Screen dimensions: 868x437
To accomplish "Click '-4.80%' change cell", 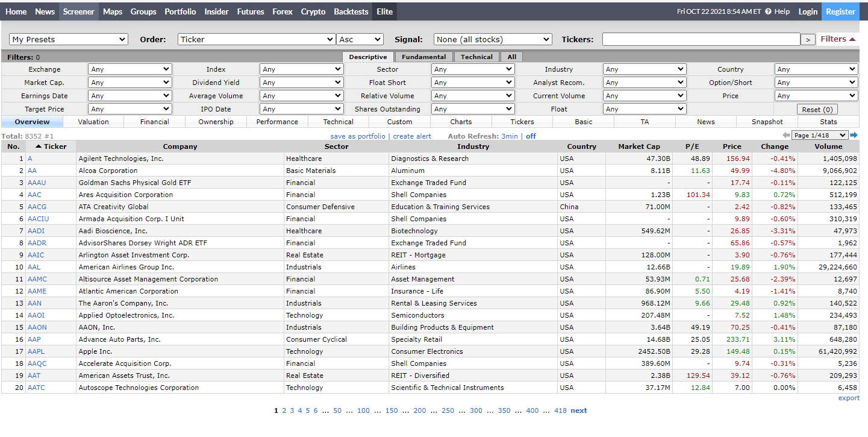I will [x=775, y=171].
